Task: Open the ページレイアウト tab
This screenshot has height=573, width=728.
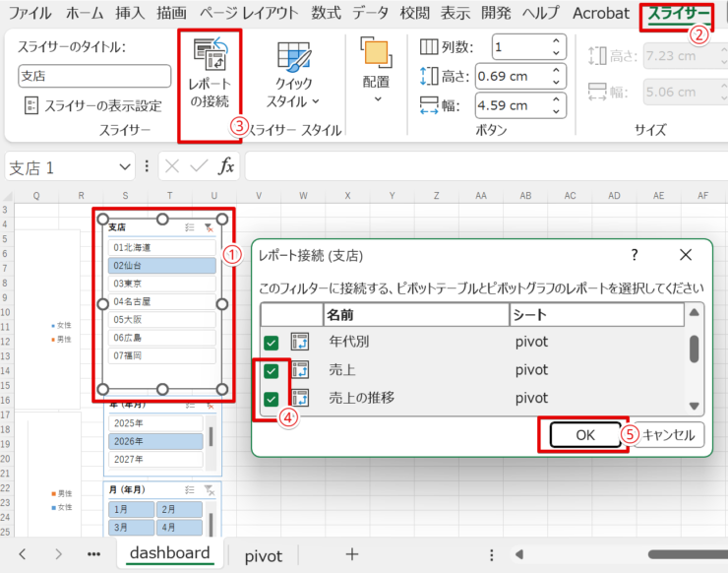Action: tap(249, 13)
